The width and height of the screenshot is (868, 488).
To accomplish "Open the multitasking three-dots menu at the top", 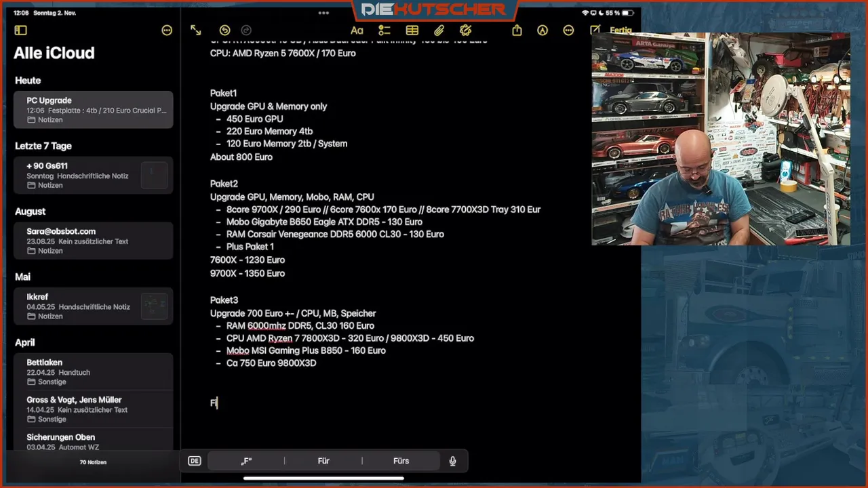I will (x=323, y=13).
